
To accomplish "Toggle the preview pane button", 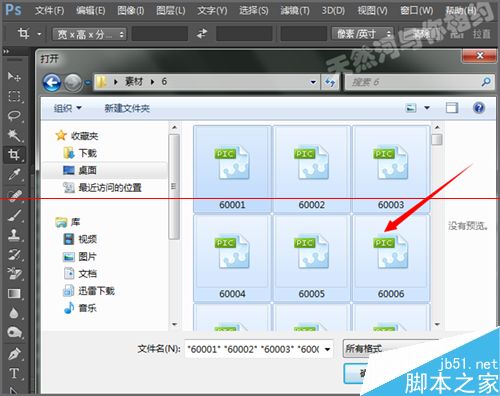I will 452,108.
